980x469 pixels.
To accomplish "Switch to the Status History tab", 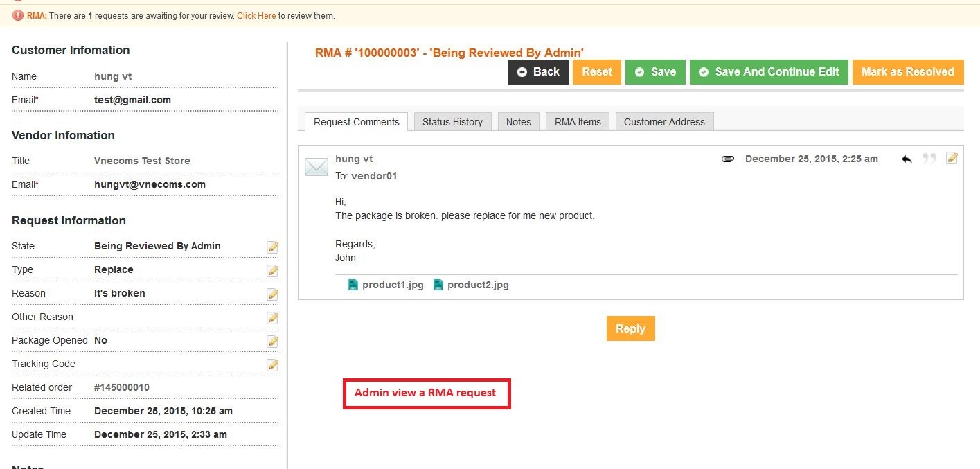I will point(452,122).
